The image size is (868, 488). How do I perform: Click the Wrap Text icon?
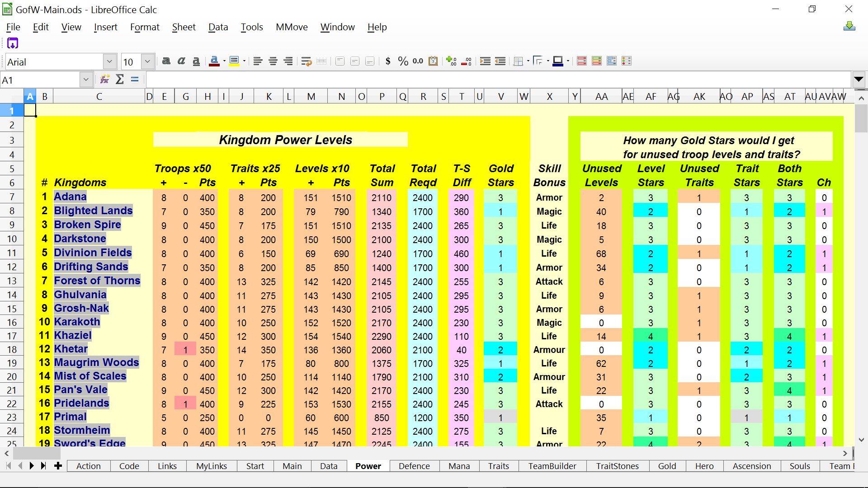click(306, 61)
